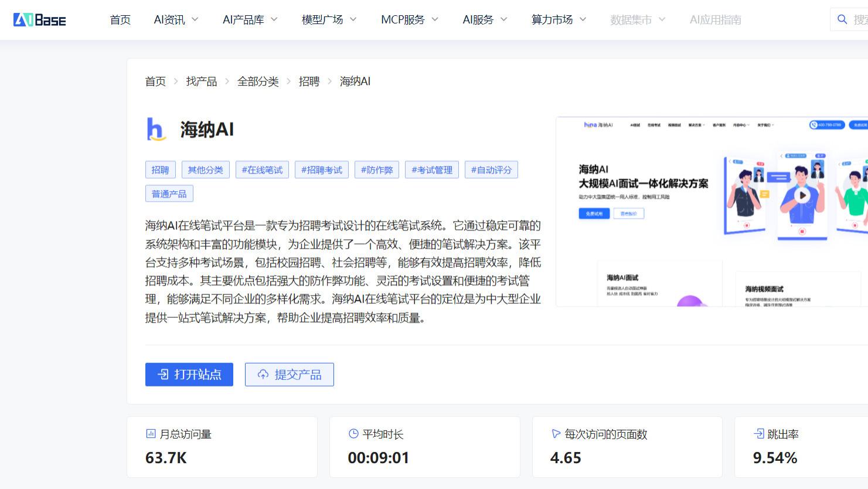
Task: Click the 4.65 pages per visit value
Action: pos(566,458)
